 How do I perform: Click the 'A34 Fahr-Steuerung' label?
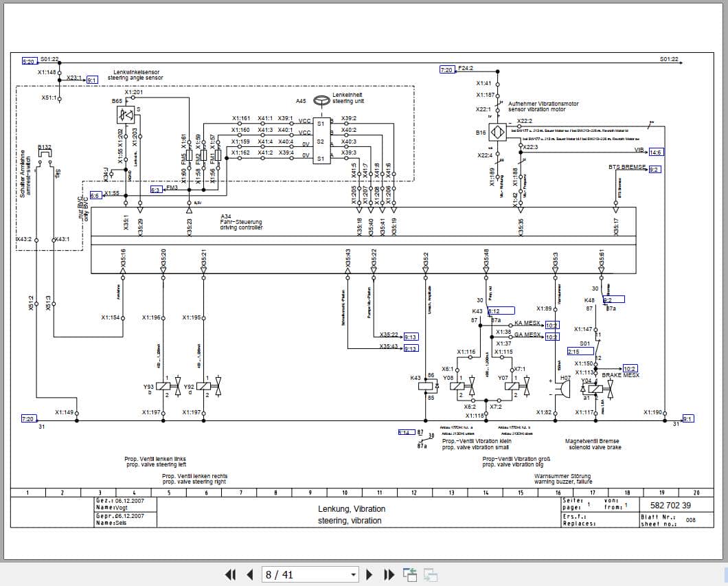tap(241, 222)
